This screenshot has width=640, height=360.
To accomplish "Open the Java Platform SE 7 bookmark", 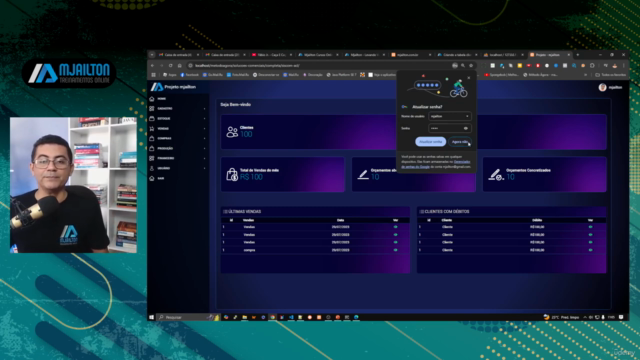I will 342,75.
